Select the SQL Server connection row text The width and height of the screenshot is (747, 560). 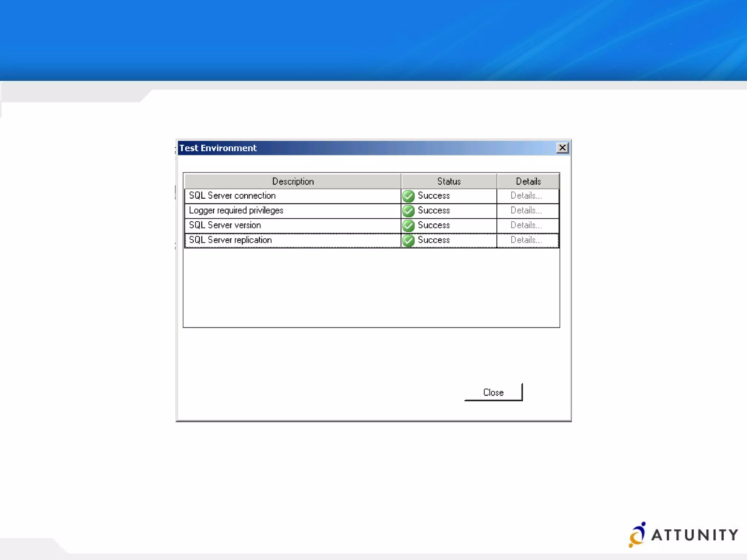click(232, 196)
